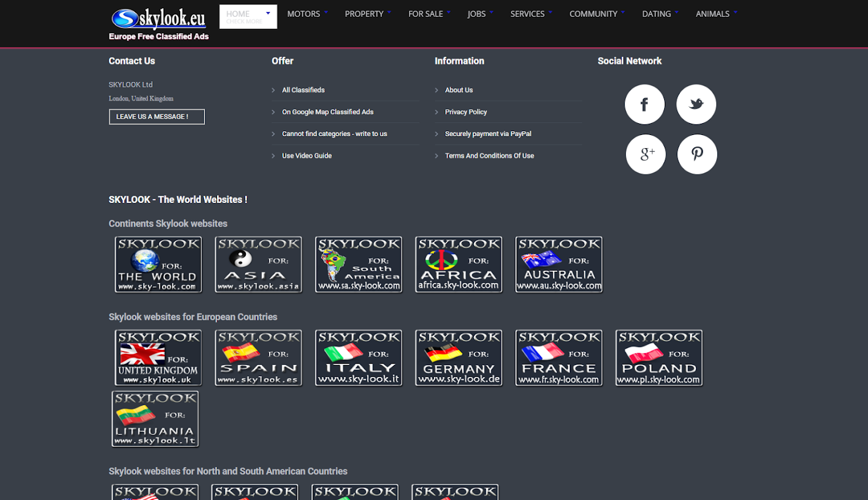Open Skylook for France badge
Image resolution: width=868 pixels, height=500 pixels.
point(558,358)
